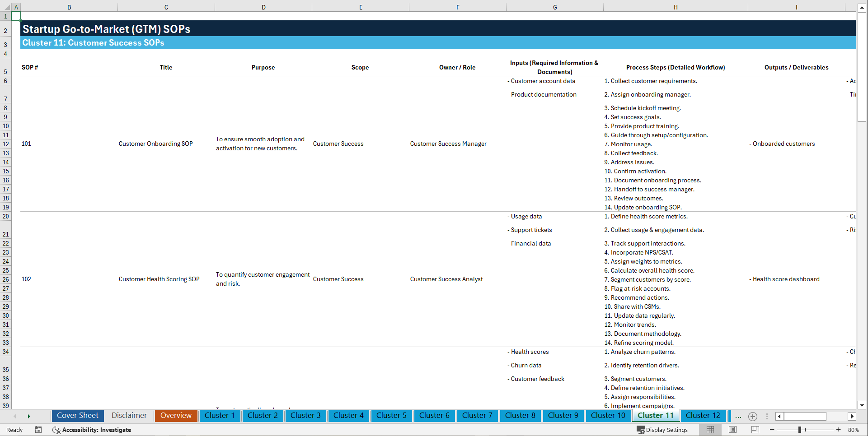
Task: Click the vertical scrollbar down arrow
Action: tap(862, 405)
